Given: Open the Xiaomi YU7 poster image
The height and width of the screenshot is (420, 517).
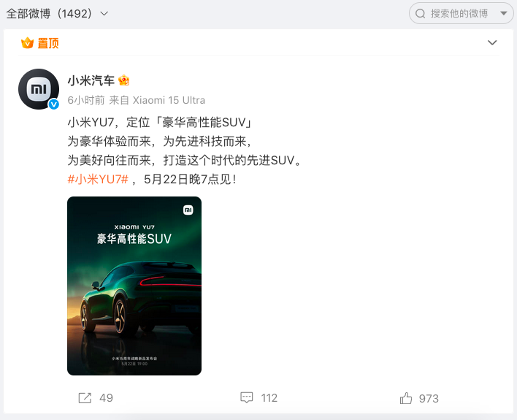Looking at the screenshot, I should coord(134,286).
